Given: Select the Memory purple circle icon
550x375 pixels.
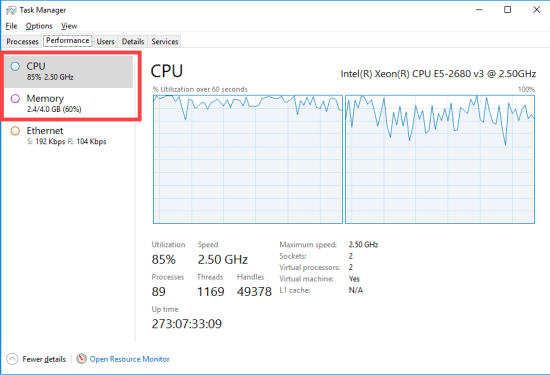Looking at the screenshot, I should [x=15, y=99].
